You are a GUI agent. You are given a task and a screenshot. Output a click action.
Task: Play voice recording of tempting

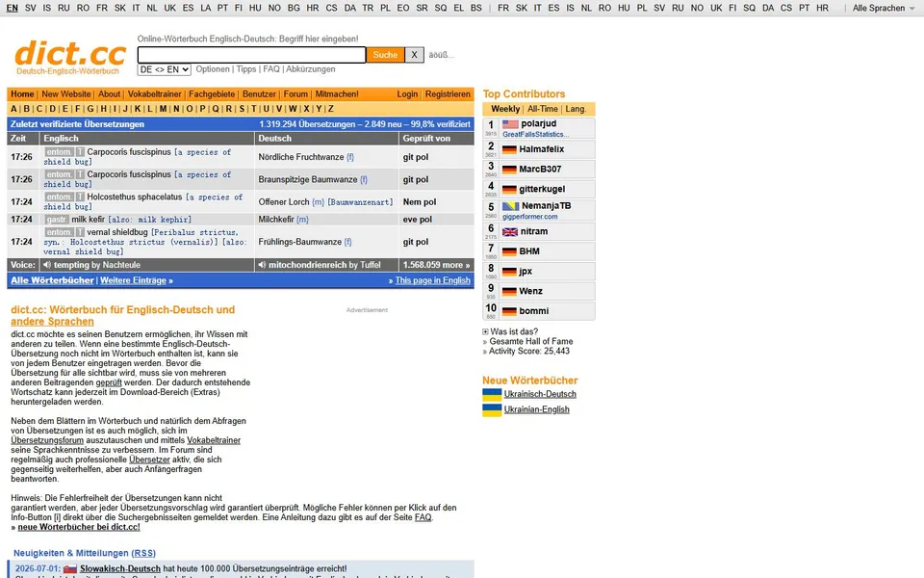pyautogui.click(x=47, y=265)
